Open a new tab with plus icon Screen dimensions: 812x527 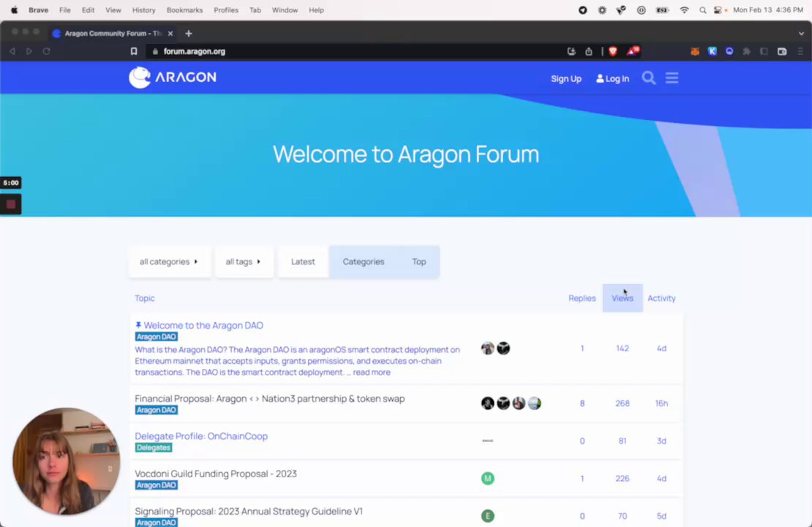click(x=189, y=34)
